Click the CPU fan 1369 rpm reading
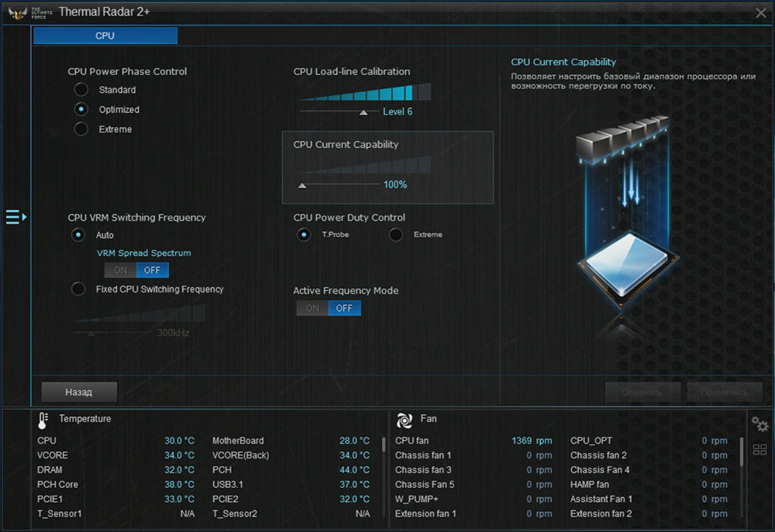 click(532, 441)
